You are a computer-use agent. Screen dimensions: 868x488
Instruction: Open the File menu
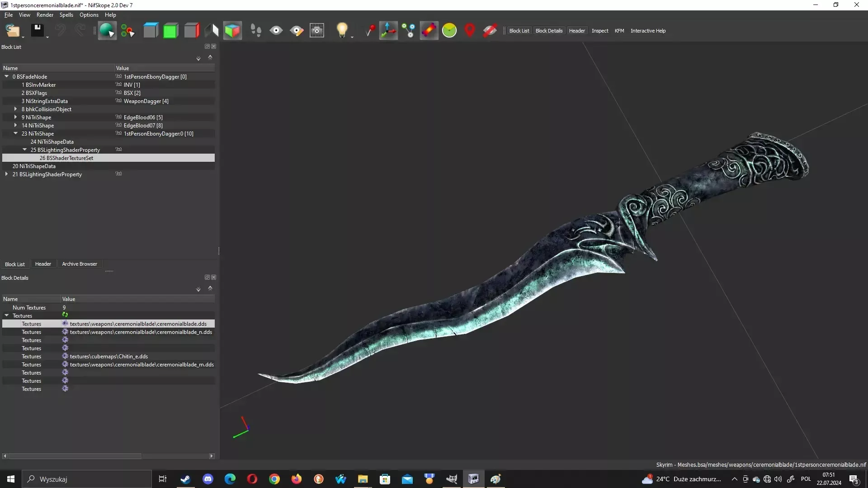pyautogui.click(x=9, y=15)
